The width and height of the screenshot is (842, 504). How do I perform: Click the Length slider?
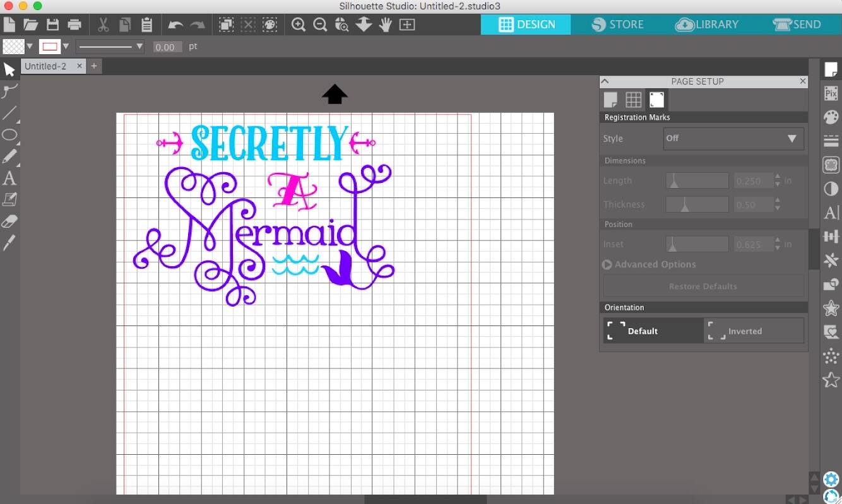[x=697, y=181]
